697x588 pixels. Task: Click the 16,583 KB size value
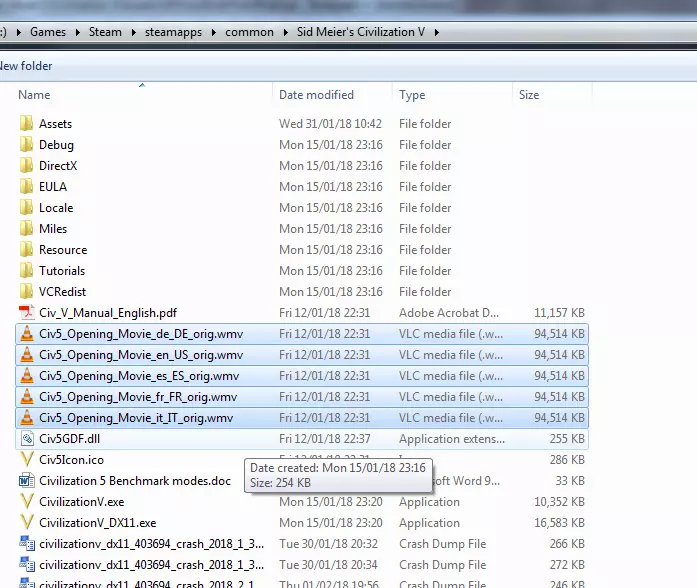click(559, 523)
